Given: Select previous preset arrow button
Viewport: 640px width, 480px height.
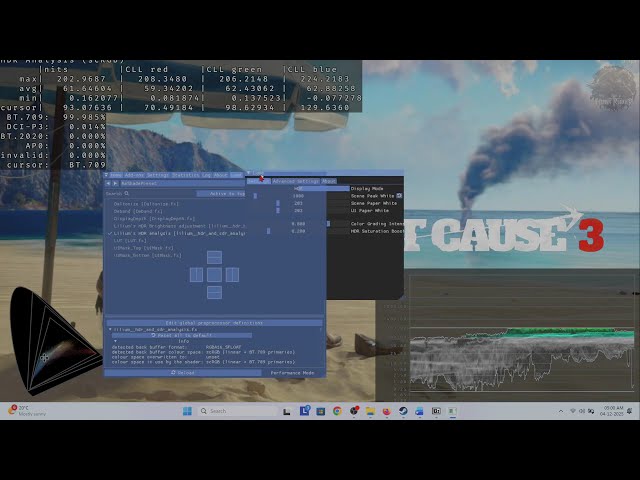Looking at the screenshot, I should tap(108, 184).
